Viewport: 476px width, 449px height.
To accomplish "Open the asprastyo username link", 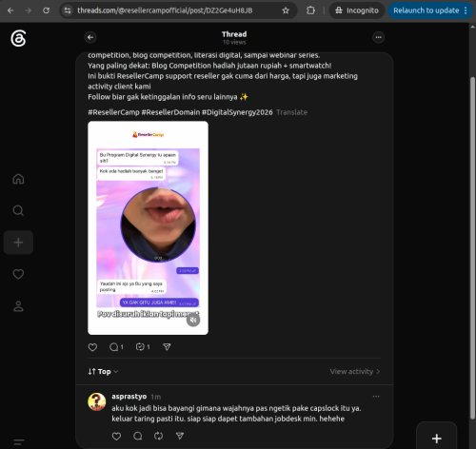I will [x=129, y=397].
